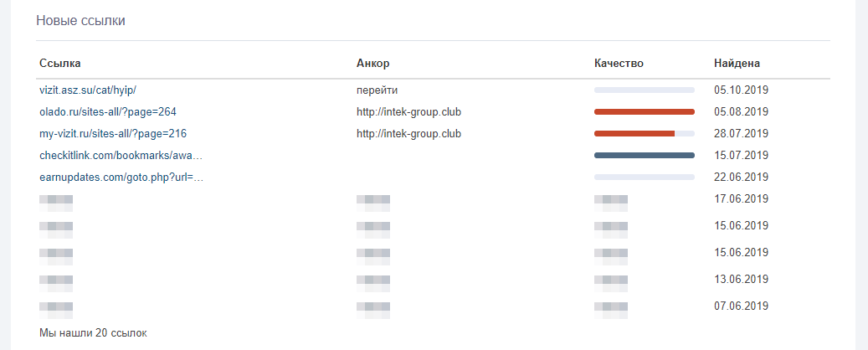Viewport: 868px width, 350px height.
Task: Click the full red quality bar for olado.ru
Action: (645, 112)
